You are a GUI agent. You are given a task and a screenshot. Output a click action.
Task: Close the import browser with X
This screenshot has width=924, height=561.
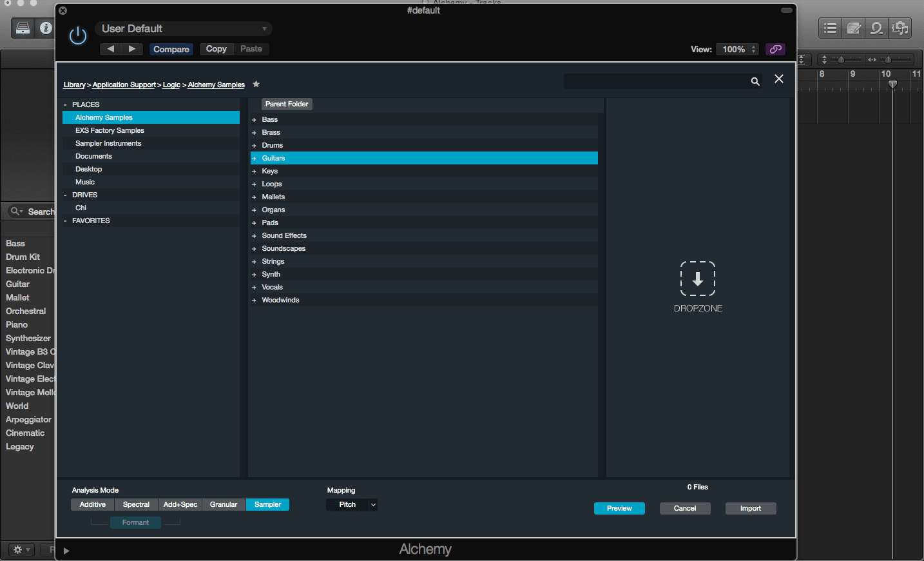coord(779,79)
